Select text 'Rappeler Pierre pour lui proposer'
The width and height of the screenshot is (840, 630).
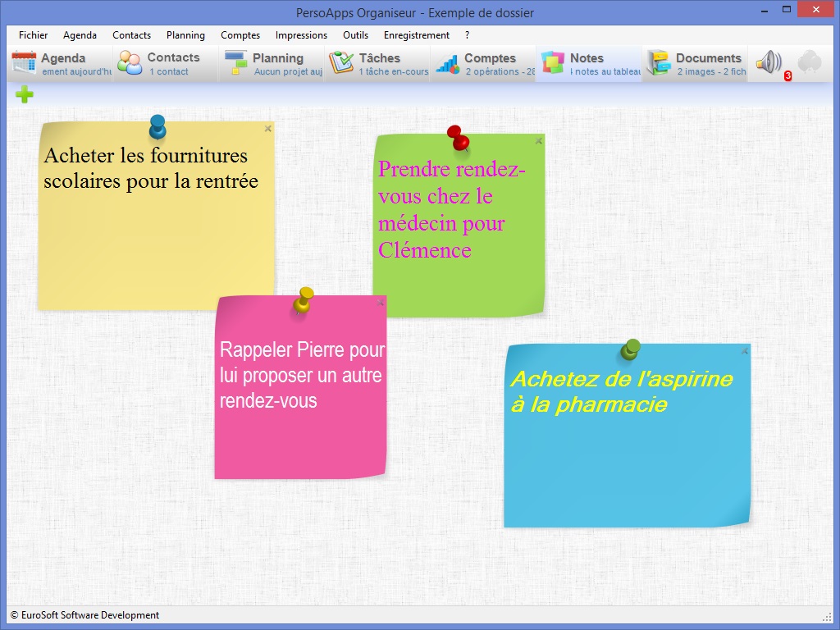pyautogui.click(x=302, y=363)
